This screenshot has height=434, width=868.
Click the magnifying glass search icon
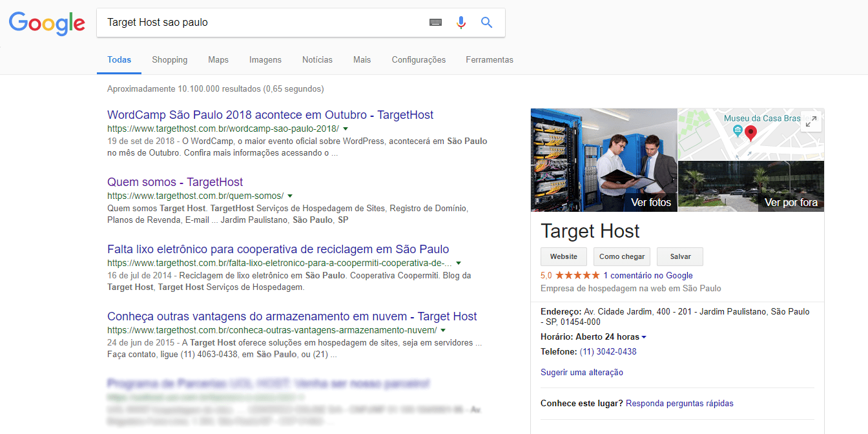pyautogui.click(x=487, y=23)
